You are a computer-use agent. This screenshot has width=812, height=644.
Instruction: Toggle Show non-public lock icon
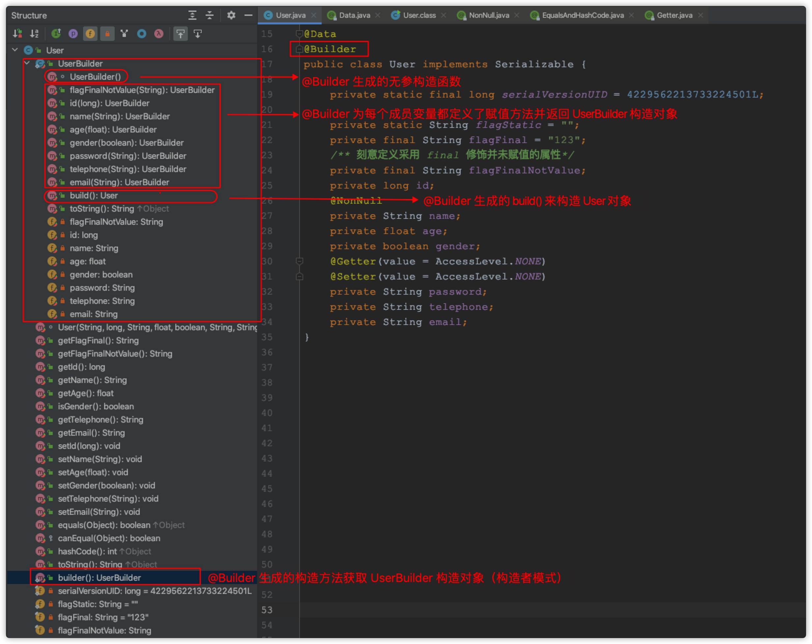click(x=107, y=34)
